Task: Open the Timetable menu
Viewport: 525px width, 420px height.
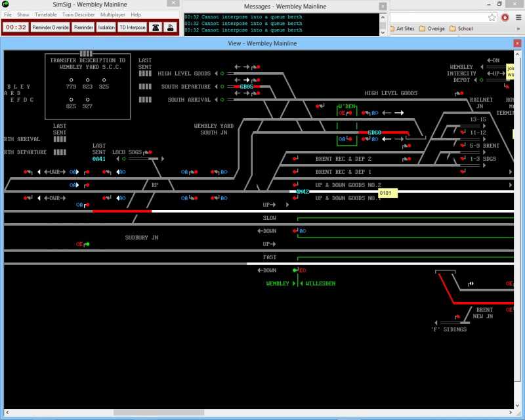Action: [46, 14]
